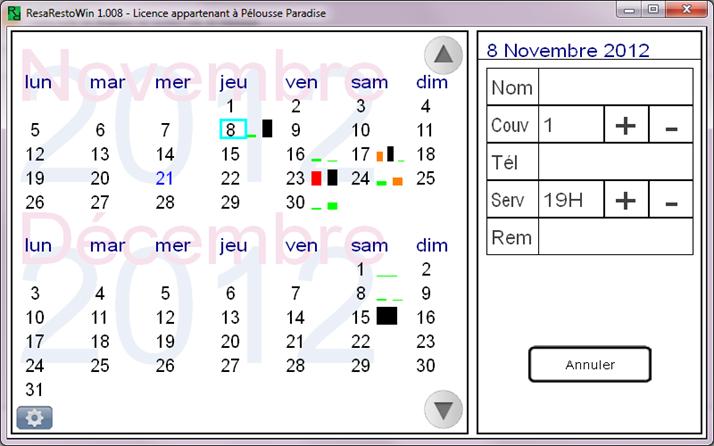Click the large black block beside December 15

tap(387, 316)
